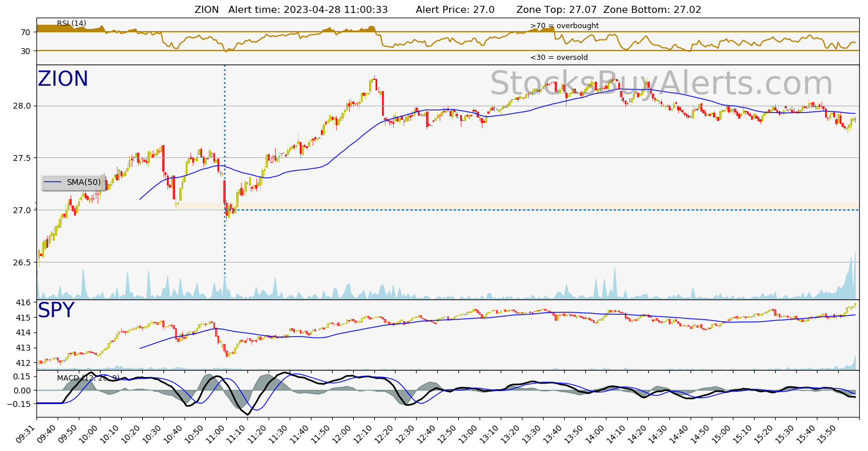Select the RSI (14) indicator label
The image size is (868, 451).
71,23
